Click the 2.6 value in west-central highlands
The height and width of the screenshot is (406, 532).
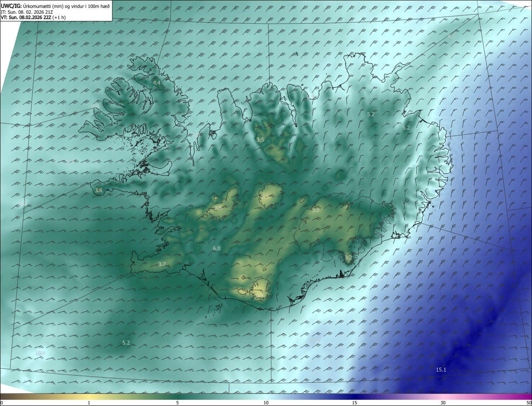[218, 208]
